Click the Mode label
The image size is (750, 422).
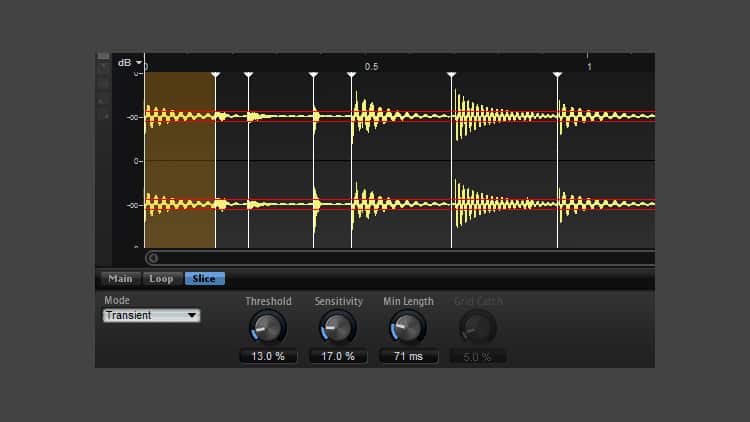point(117,300)
